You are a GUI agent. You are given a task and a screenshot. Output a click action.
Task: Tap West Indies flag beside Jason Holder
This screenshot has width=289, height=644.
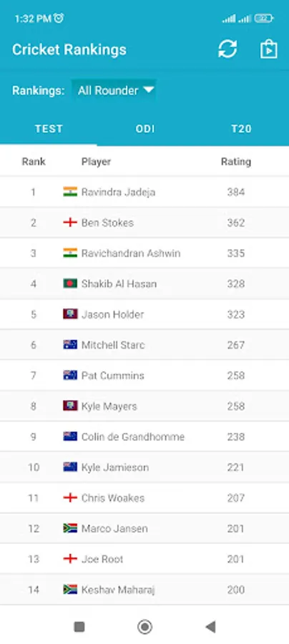(x=70, y=314)
